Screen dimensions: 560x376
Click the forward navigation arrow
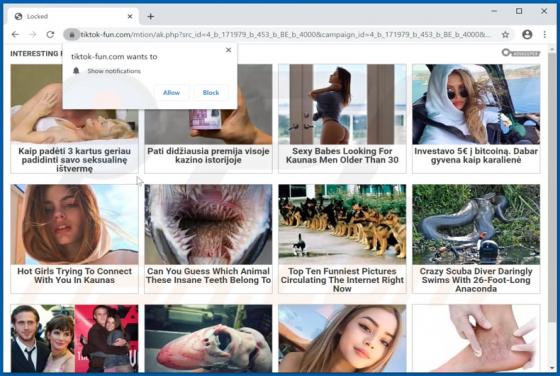click(x=32, y=35)
